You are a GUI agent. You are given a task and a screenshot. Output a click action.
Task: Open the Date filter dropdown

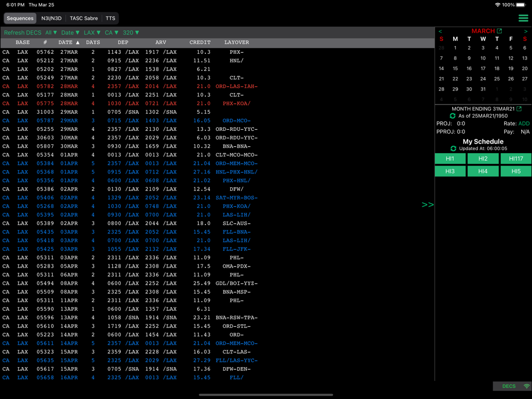coord(70,32)
